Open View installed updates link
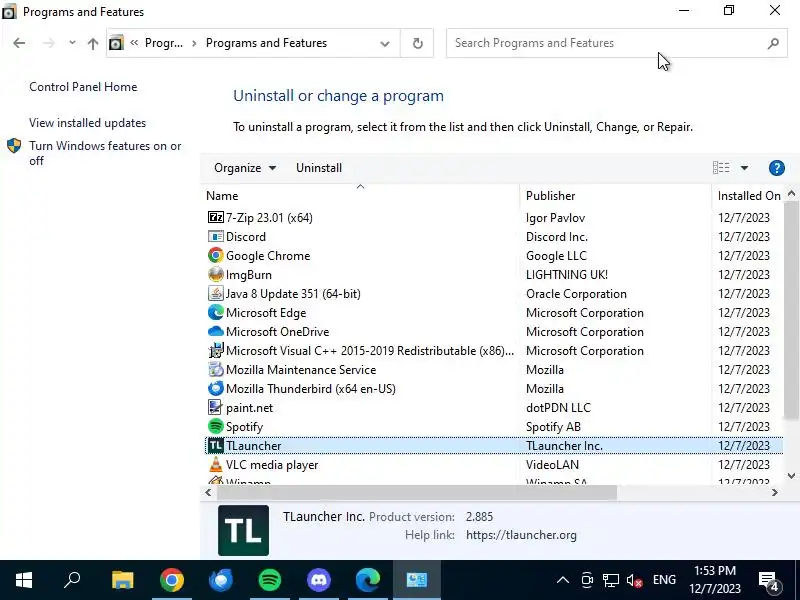 click(x=87, y=123)
